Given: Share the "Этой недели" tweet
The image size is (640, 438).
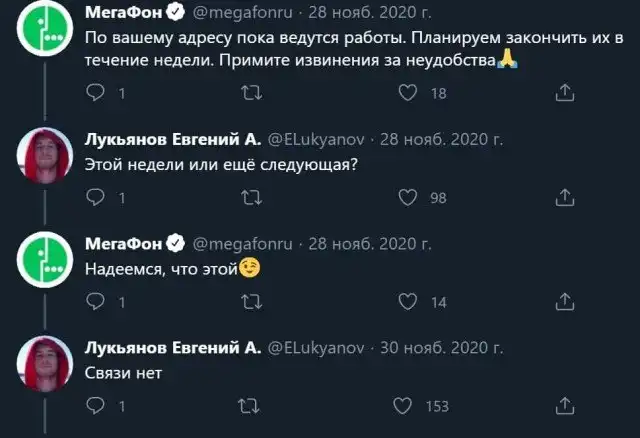Looking at the screenshot, I should click(x=563, y=198).
